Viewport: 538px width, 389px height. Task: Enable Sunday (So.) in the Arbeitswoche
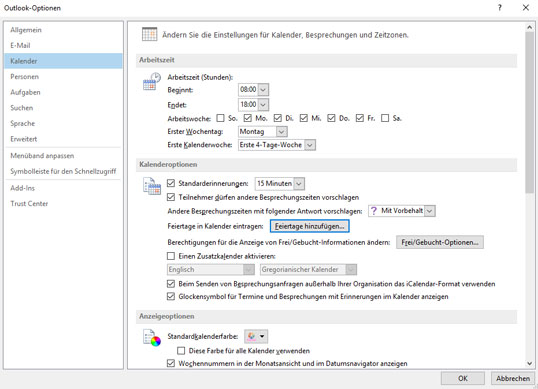coord(220,118)
